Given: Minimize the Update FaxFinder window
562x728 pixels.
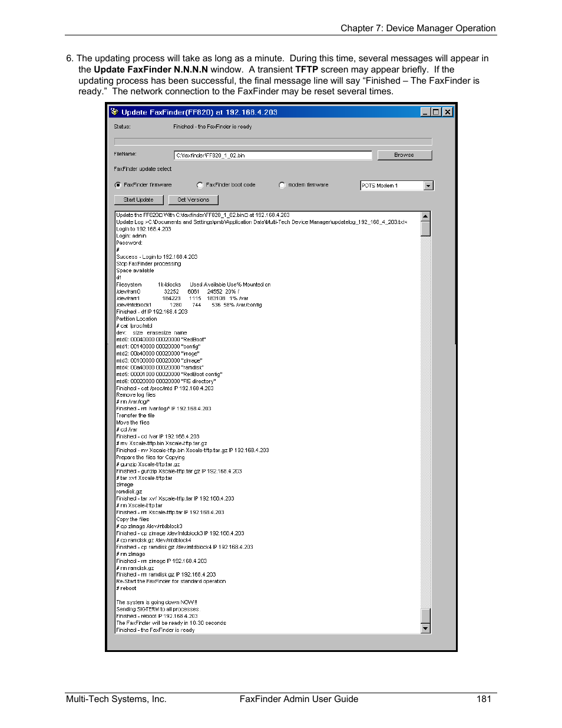Looking at the screenshot, I should [426, 112].
